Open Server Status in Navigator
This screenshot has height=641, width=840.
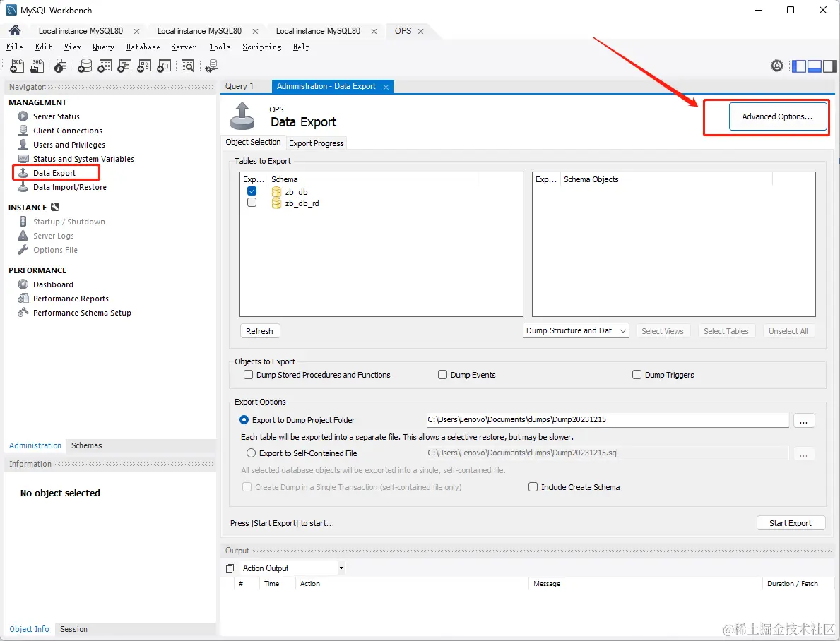click(x=56, y=116)
